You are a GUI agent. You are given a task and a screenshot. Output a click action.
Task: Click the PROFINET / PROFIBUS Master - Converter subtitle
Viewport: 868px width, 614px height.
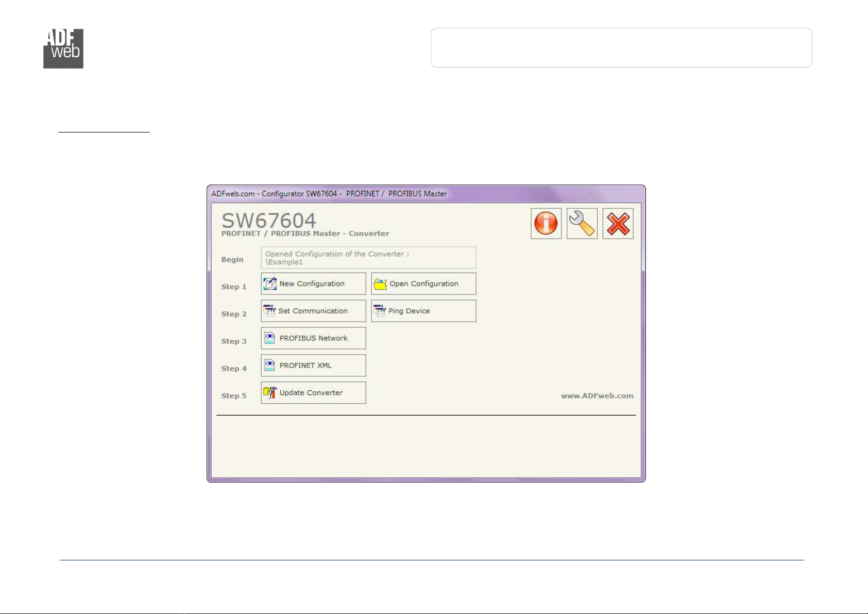click(x=305, y=234)
